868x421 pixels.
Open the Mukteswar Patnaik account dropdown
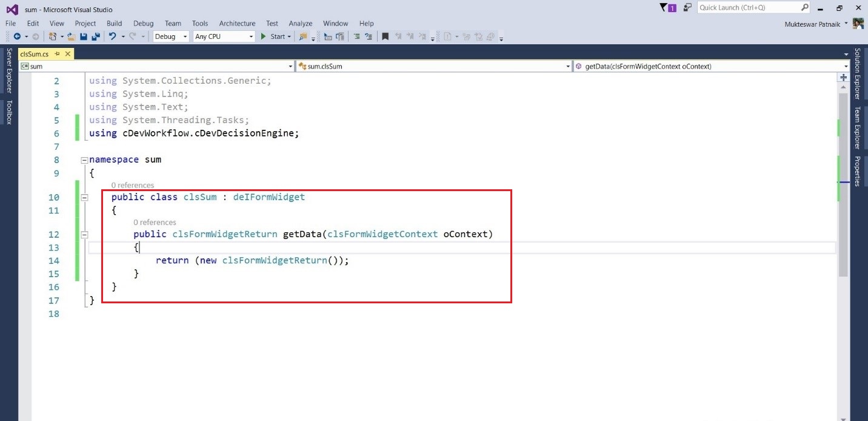click(x=846, y=24)
